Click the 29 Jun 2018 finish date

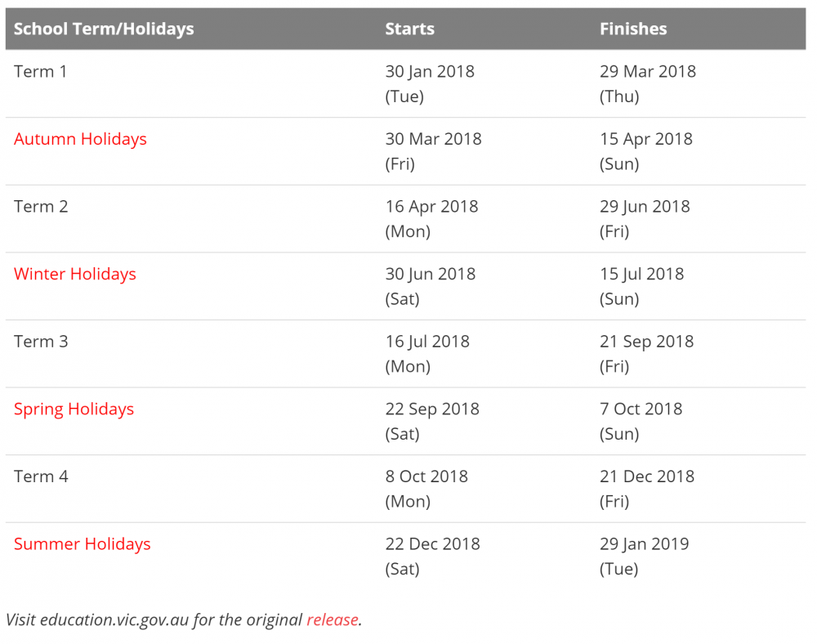645,206
